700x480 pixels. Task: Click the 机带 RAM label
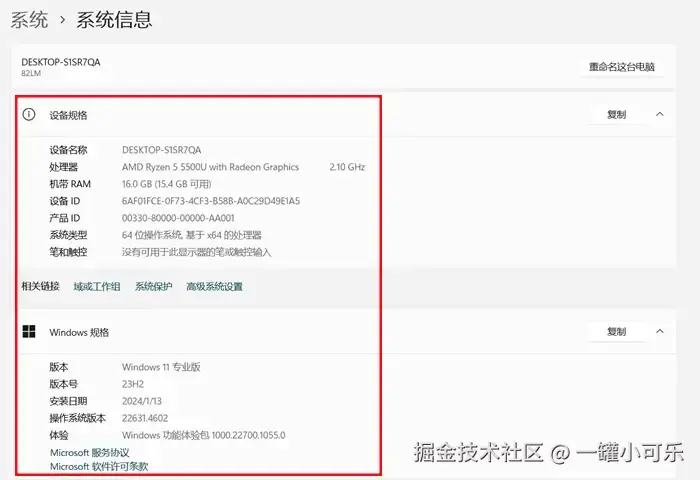(x=70, y=184)
